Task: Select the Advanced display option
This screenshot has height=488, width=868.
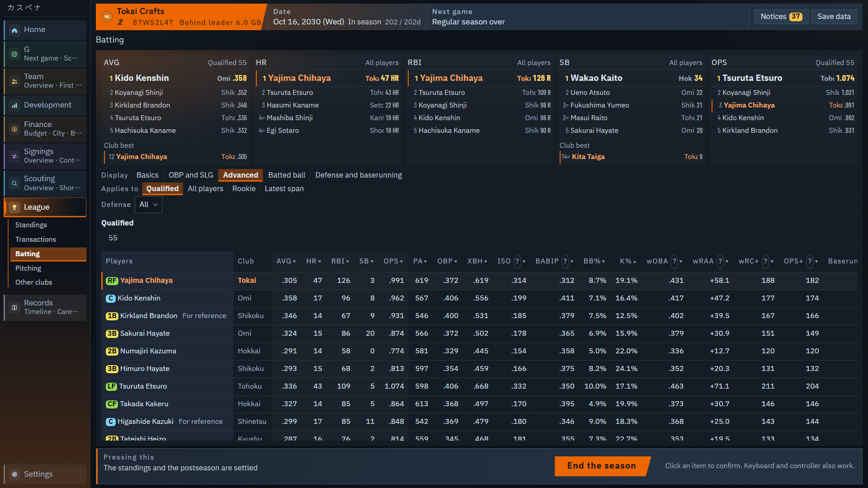Action: click(241, 175)
